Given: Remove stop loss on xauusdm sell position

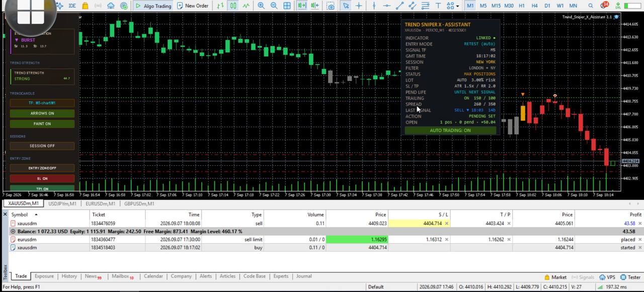Looking at the screenshot, I should [446, 224].
